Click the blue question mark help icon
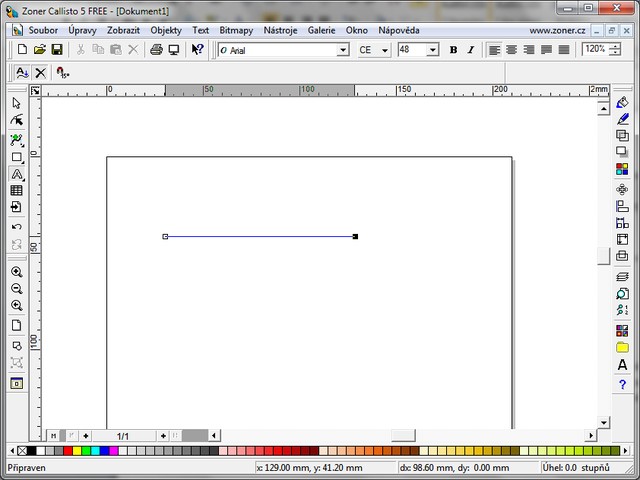This screenshot has width=640, height=480. (x=622, y=384)
